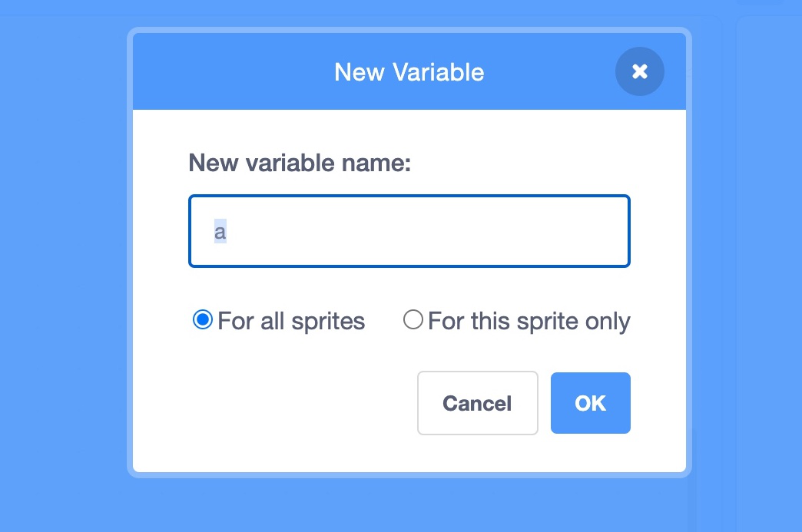The image size is (802, 532).
Task: Choose the "For this sprite only" radio button
Action: (413, 320)
